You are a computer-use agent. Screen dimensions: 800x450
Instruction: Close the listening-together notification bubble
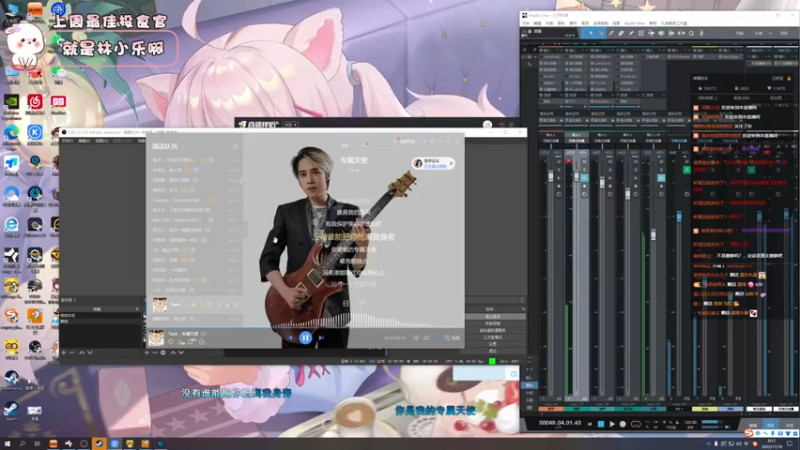(x=451, y=163)
